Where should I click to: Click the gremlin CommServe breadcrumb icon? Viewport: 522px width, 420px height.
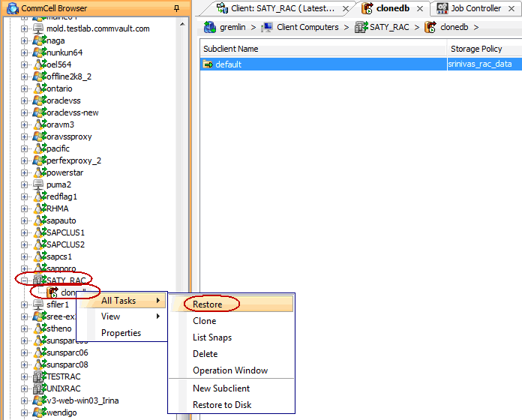pos(210,27)
